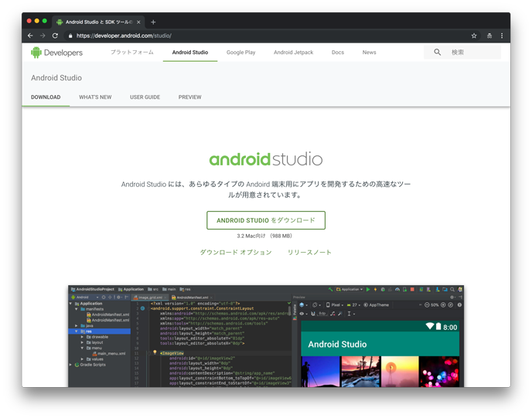Expand the java folder in screenshot

77,325
